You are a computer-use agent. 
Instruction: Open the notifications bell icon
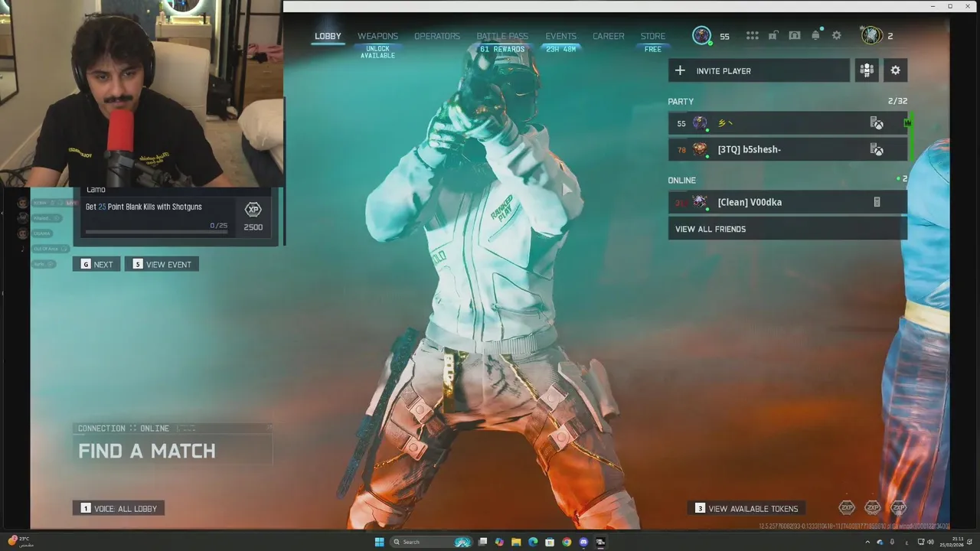815,35
